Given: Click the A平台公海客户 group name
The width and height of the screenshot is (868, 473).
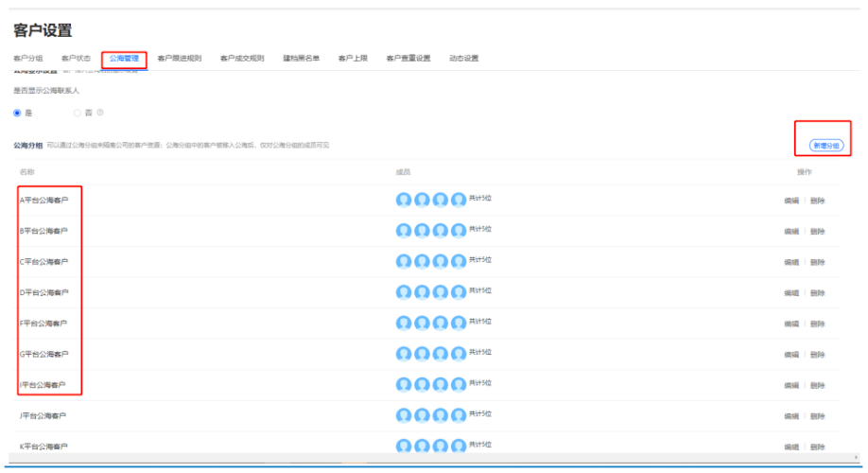Looking at the screenshot, I should coord(43,200).
